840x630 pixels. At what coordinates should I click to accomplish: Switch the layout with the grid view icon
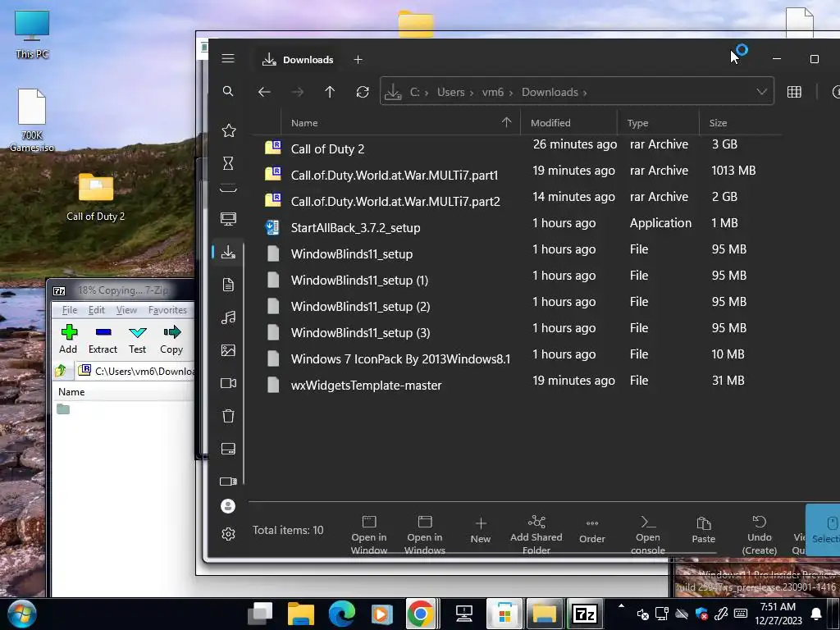tap(794, 92)
